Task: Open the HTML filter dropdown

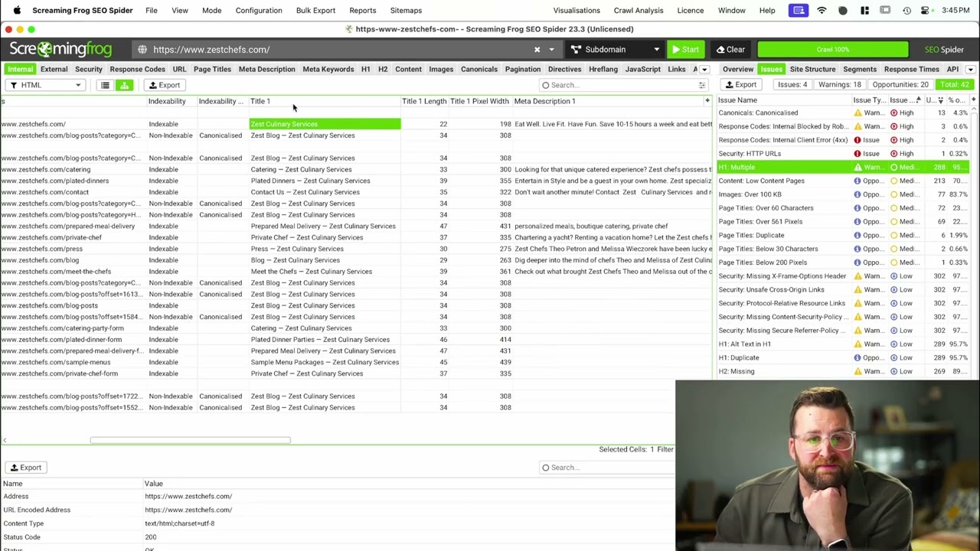Action: [44, 85]
